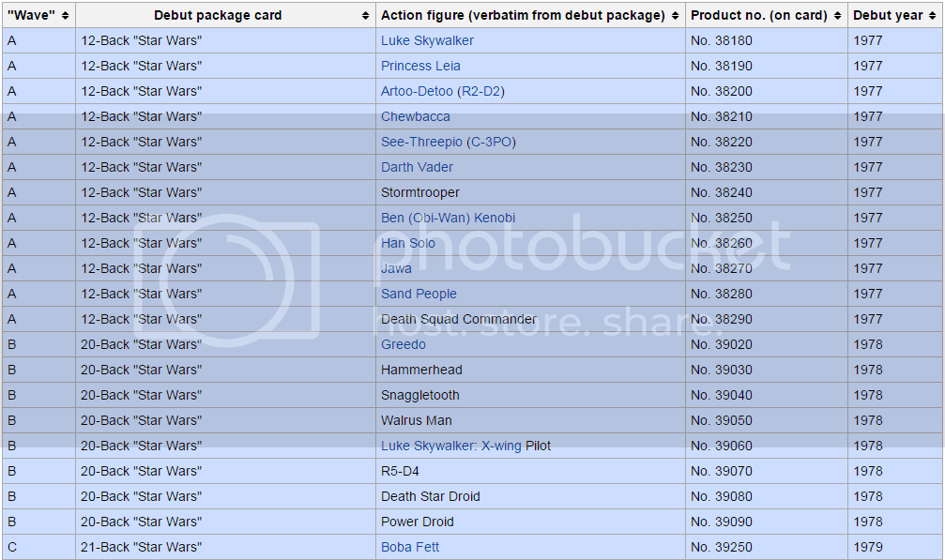Select product number No. 39040
The width and height of the screenshot is (945, 560).
coord(722,395)
